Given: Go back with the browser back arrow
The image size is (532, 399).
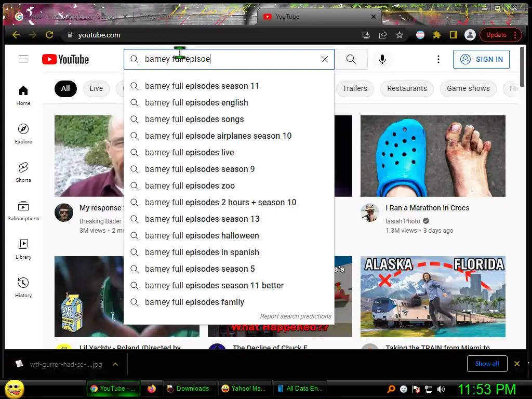Looking at the screenshot, I should pos(16,35).
